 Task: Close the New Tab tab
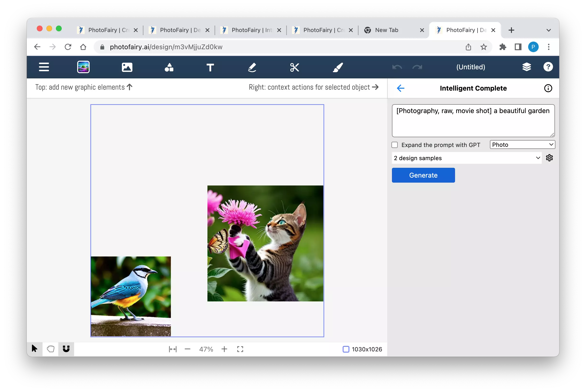tap(422, 30)
